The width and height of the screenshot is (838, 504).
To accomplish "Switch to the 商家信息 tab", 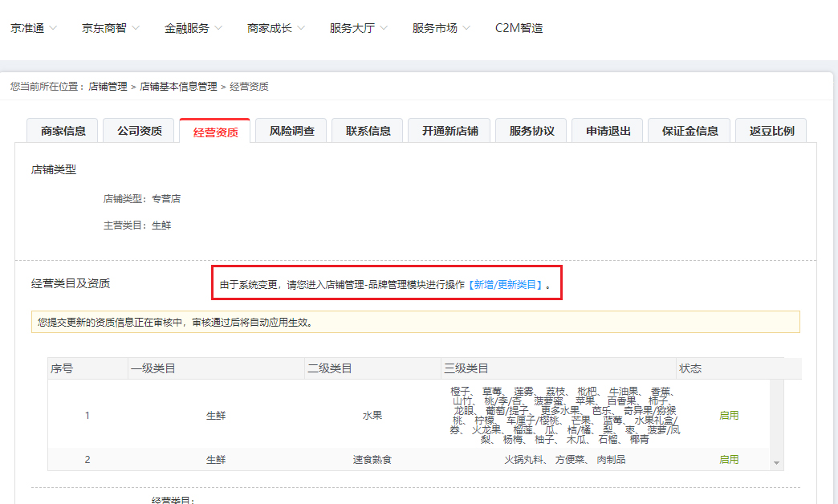I will (x=63, y=130).
